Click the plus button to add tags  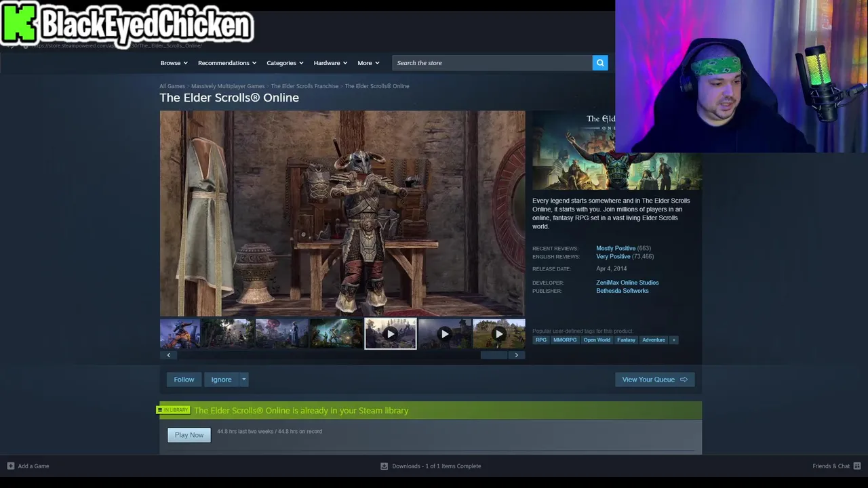(673, 340)
